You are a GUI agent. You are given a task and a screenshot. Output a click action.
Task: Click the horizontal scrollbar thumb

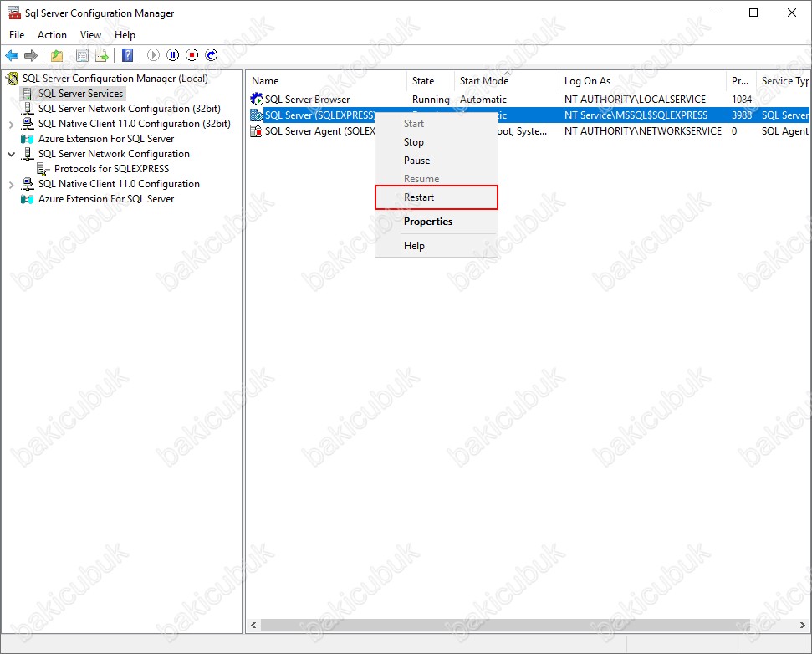505,626
